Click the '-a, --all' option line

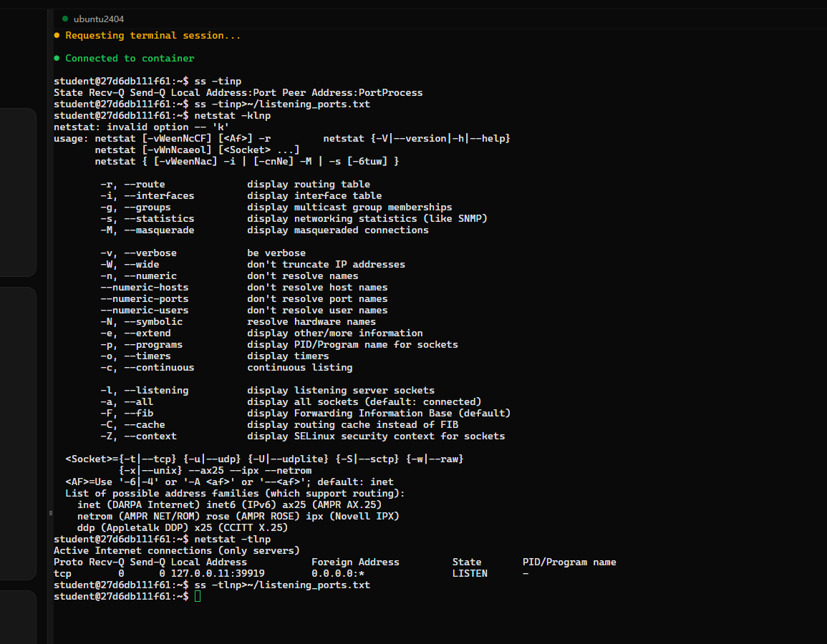click(291, 401)
